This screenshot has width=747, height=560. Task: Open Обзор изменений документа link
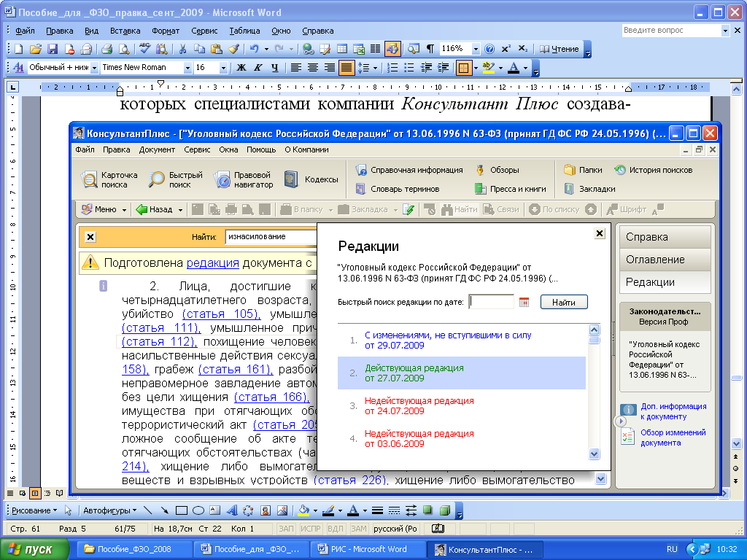point(673,437)
